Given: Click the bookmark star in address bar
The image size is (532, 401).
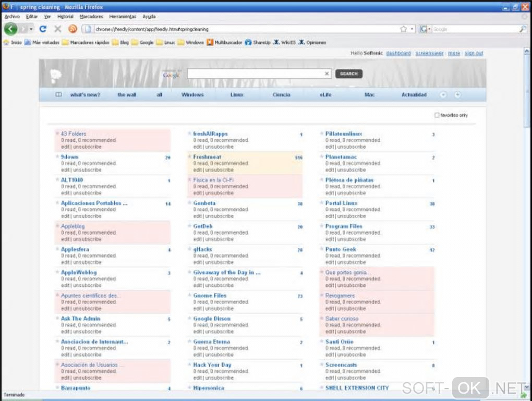Looking at the screenshot, I should click(x=403, y=29).
